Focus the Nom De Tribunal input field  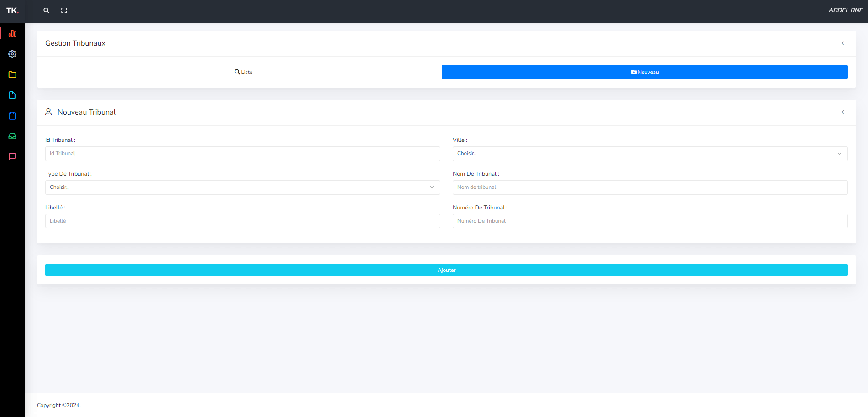coord(650,188)
